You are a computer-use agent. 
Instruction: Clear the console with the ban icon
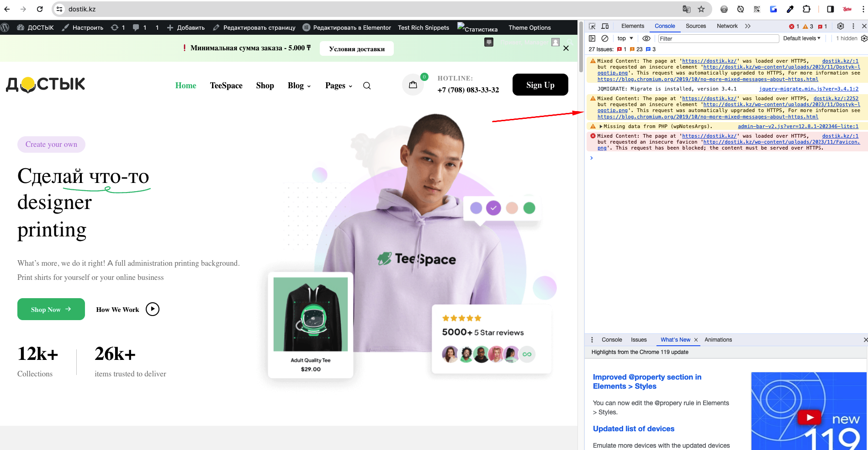[x=605, y=38]
